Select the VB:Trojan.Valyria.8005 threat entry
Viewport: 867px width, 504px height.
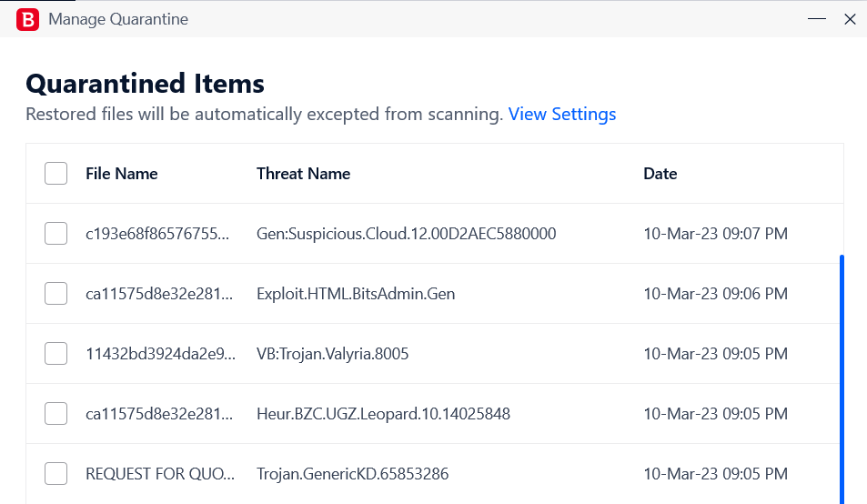tap(332, 354)
